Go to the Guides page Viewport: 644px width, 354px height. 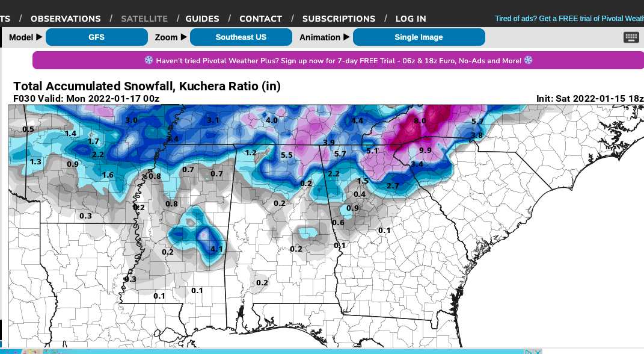click(202, 19)
